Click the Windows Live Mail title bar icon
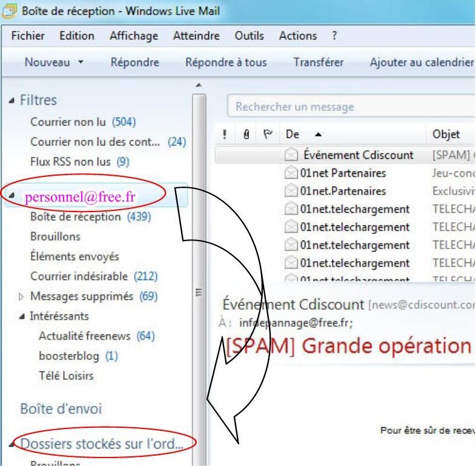This screenshot has width=476, height=466. [x=10, y=11]
